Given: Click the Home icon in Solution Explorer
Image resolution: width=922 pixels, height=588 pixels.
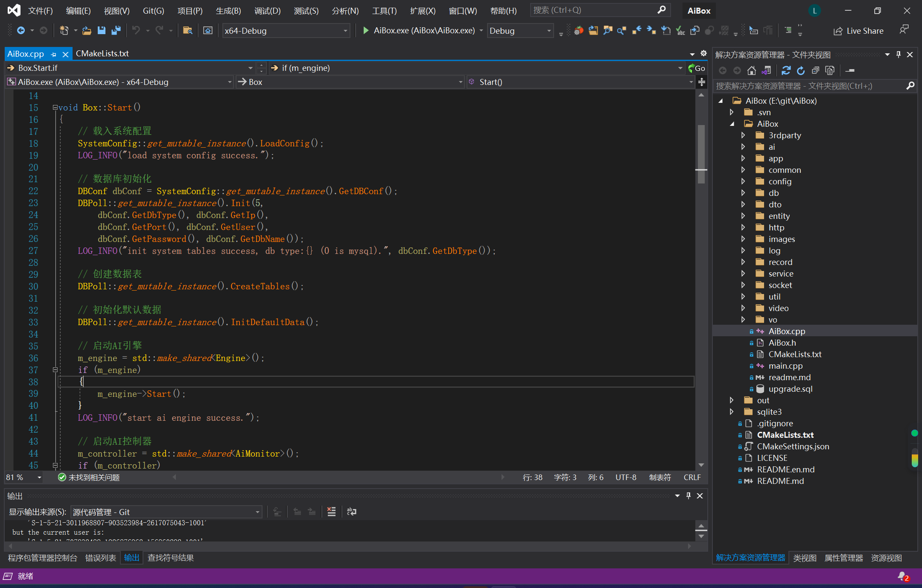Looking at the screenshot, I should [x=752, y=70].
